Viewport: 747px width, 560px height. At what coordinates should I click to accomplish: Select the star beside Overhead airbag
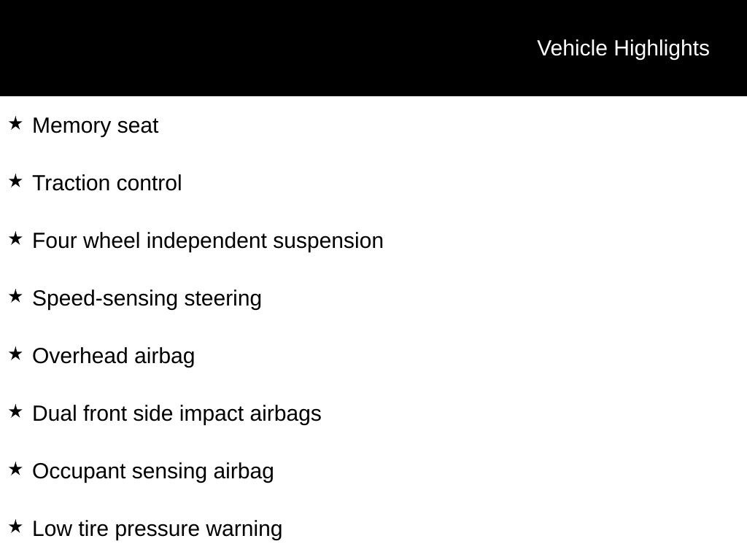(15, 354)
